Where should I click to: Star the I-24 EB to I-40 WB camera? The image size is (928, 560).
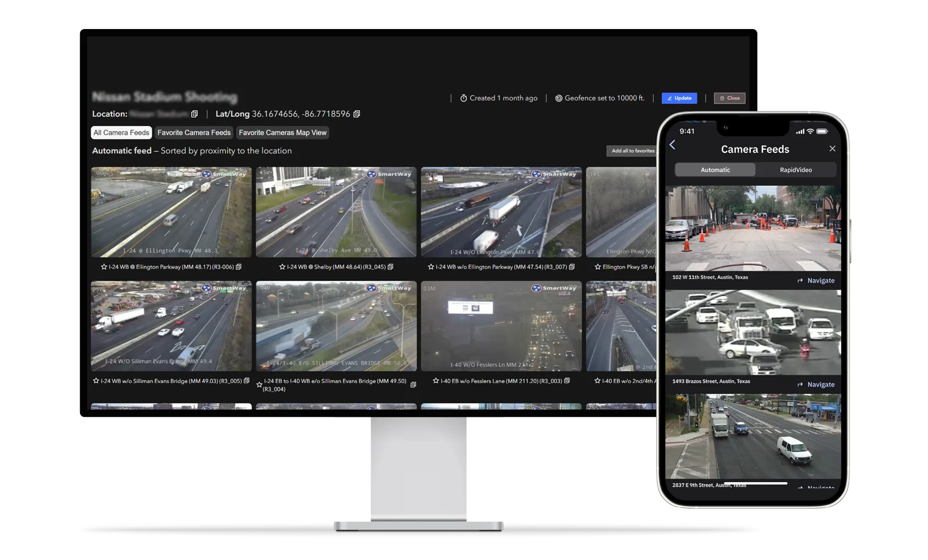(259, 385)
